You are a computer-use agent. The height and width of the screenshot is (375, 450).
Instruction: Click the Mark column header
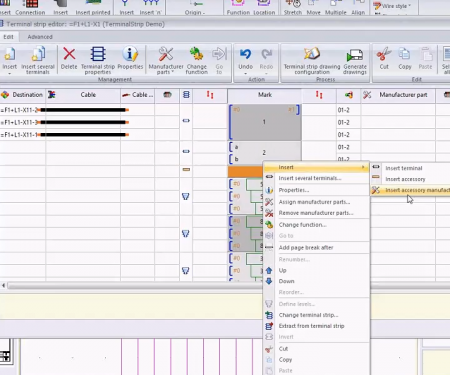click(265, 95)
